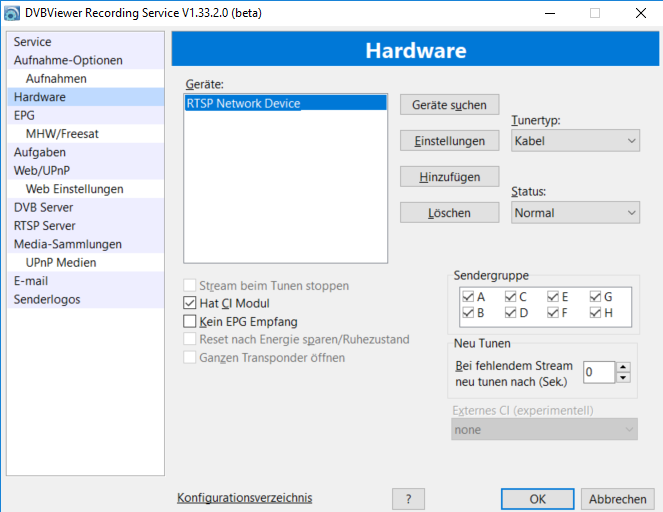Screen dimensions: 663x512
Task: Click the ? help button
Action: click(x=408, y=499)
